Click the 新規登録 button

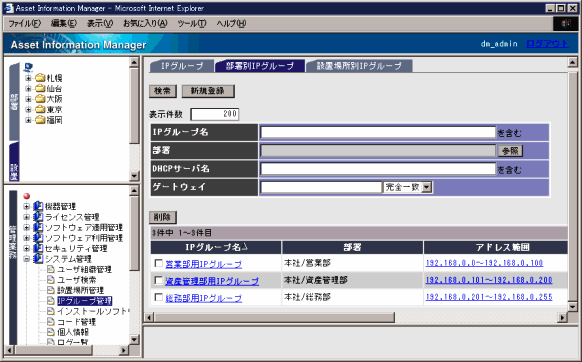pos(208,91)
